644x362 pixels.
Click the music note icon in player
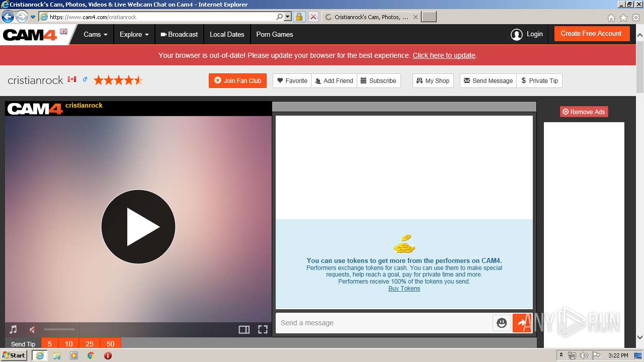pyautogui.click(x=14, y=330)
